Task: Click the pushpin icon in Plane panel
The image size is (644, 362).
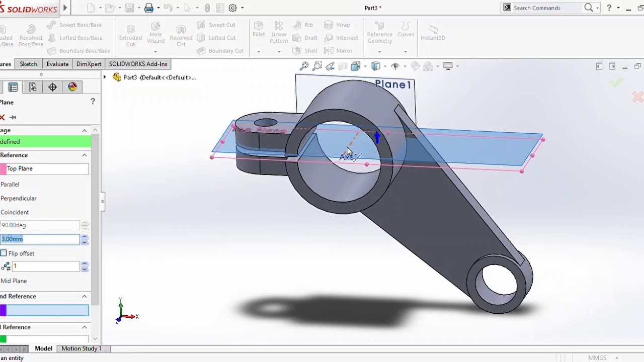Action: click(x=13, y=117)
